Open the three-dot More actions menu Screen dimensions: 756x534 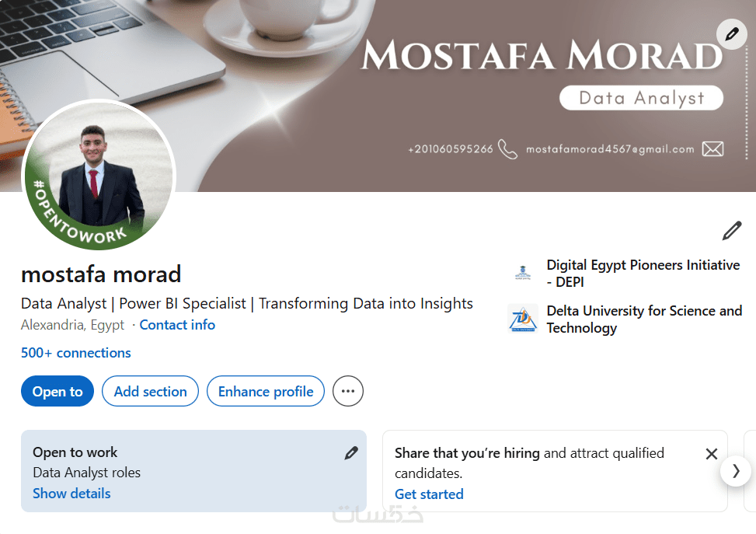coord(347,391)
